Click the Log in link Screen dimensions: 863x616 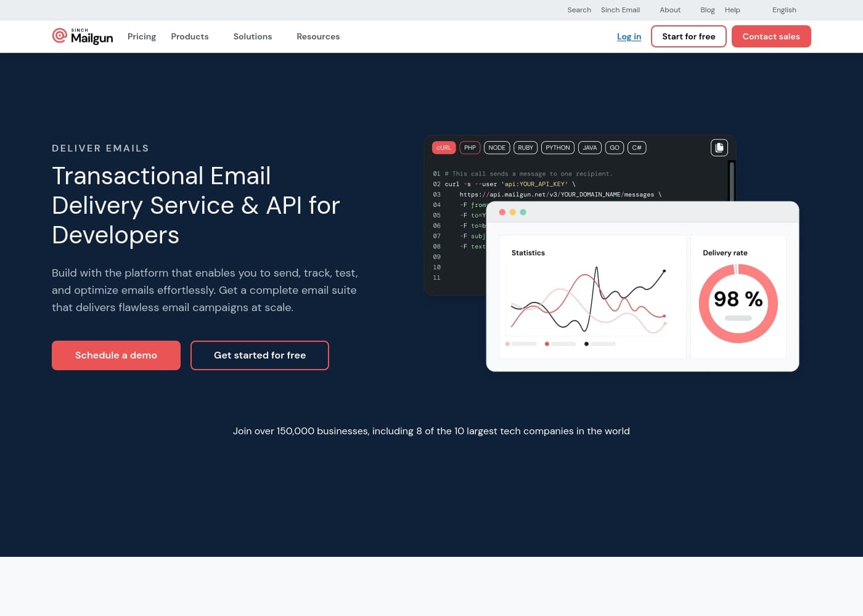pos(629,36)
